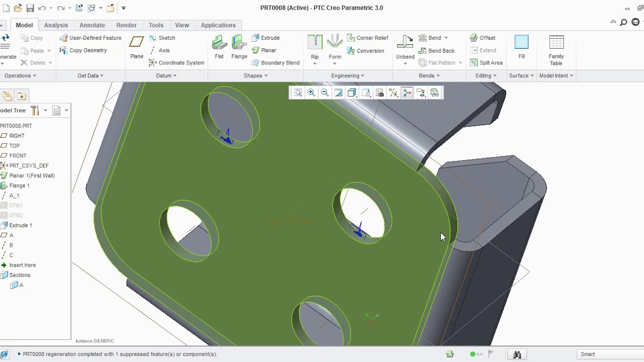Open display style cube in graphics toolbar

[352, 93]
